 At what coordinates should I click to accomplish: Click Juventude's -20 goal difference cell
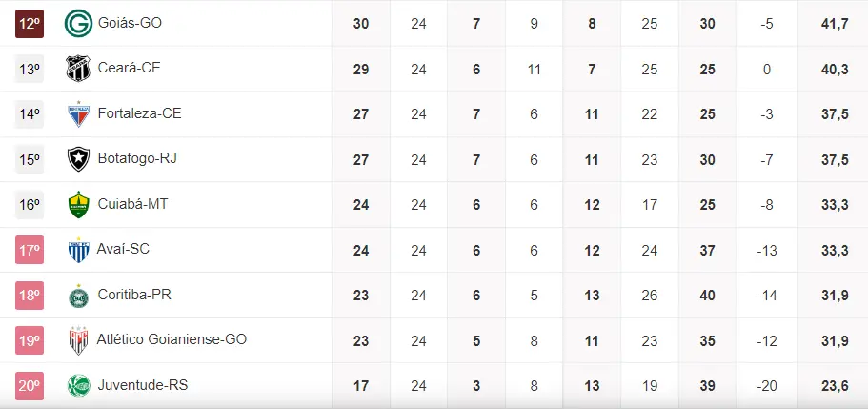(x=768, y=386)
